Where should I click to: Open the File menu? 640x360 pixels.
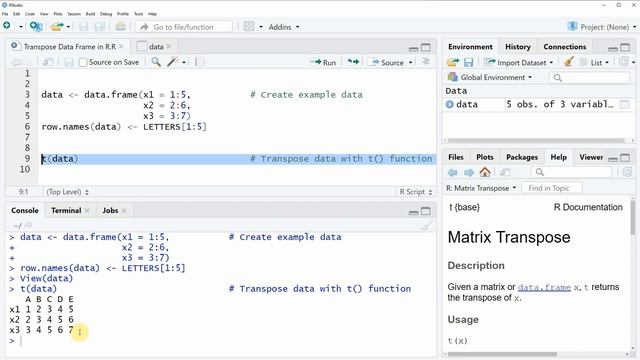click(x=5, y=14)
